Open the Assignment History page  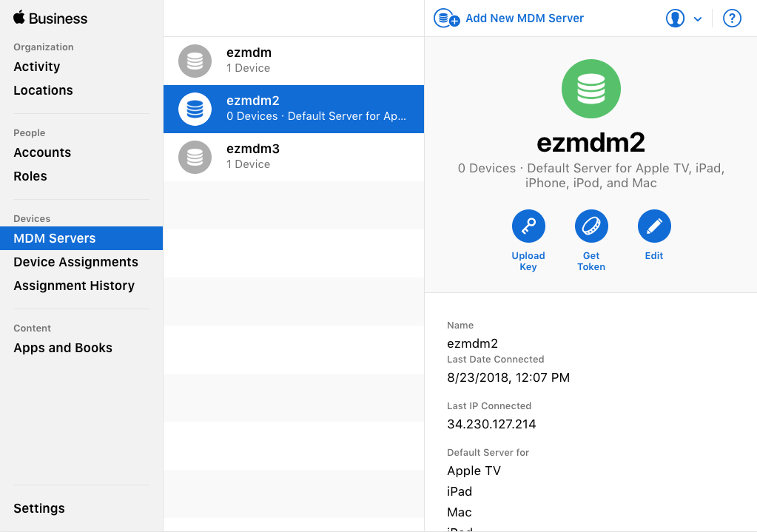click(73, 285)
